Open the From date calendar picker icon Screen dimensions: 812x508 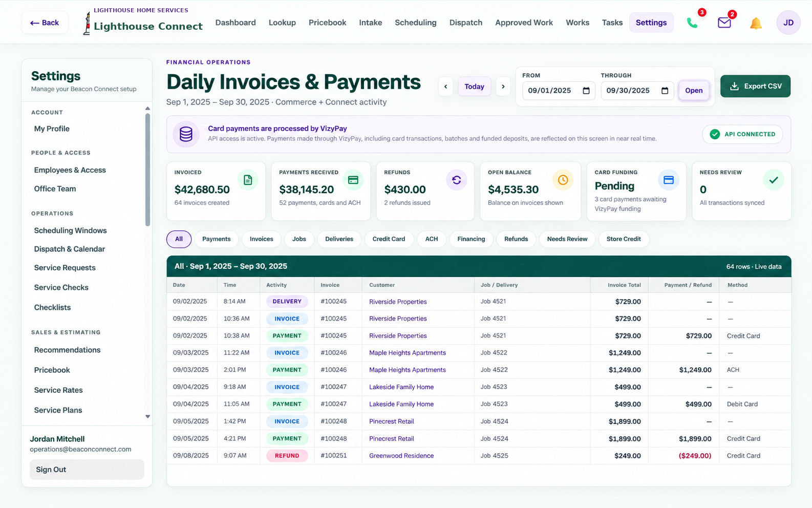pyautogui.click(x=586, y=91)
